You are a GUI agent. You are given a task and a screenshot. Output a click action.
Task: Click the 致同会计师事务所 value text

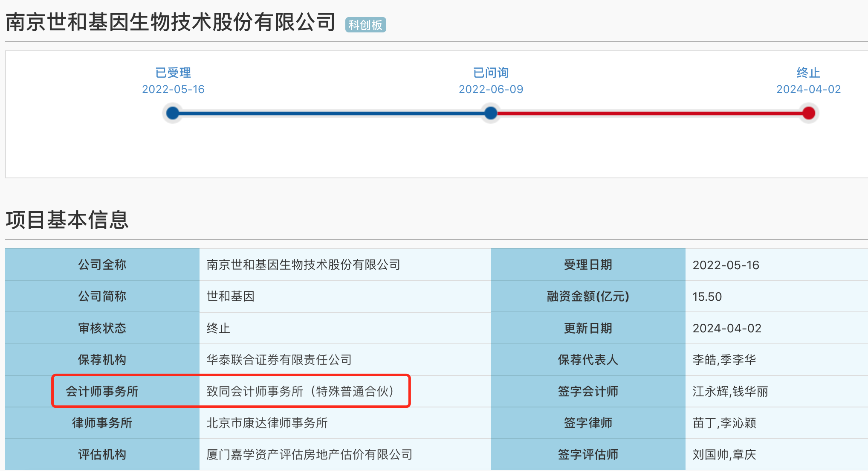pyautogui.click(x=301, y=391)
